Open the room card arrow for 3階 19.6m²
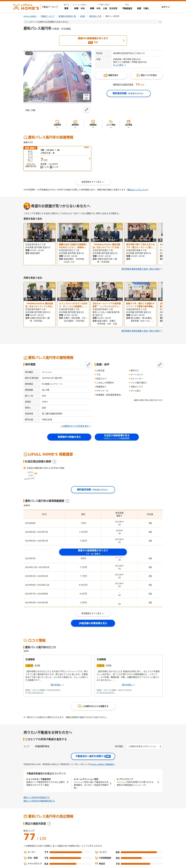 [90, 158]
